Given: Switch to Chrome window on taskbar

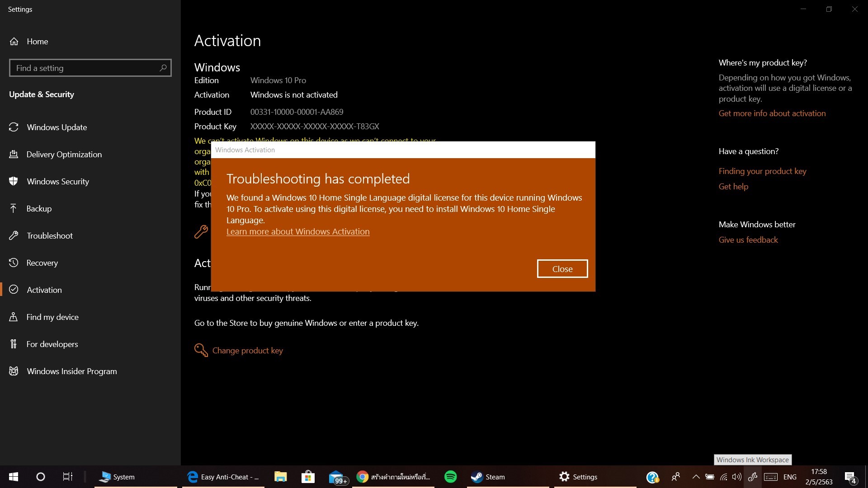Looking at the screenshot, I should point(393,477).
